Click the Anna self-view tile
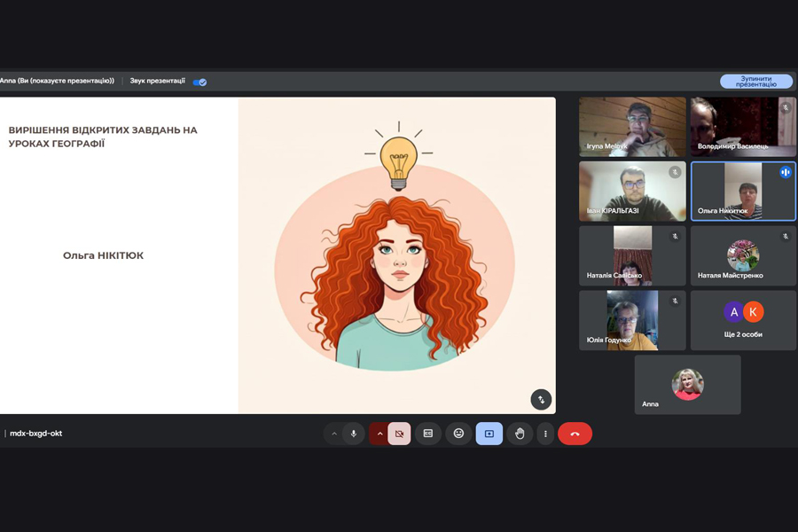 pos(687,385)
